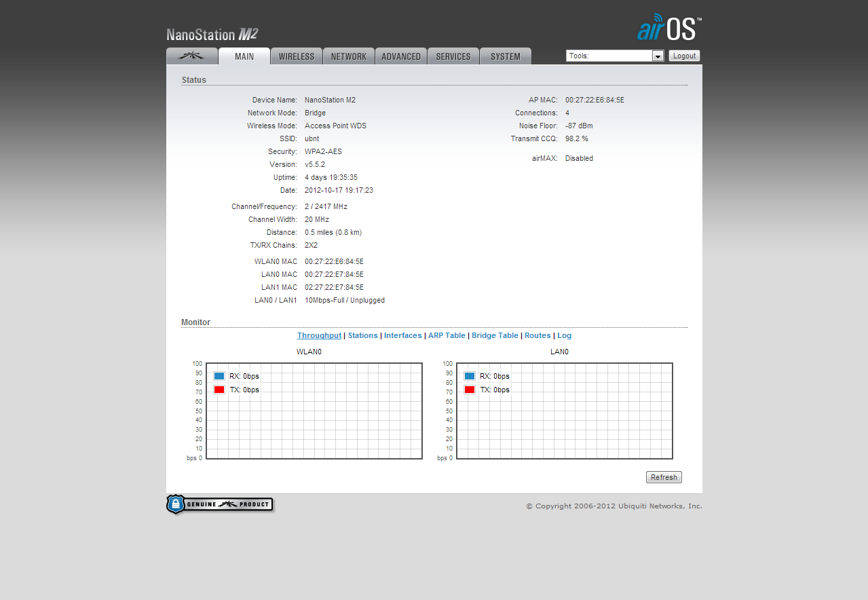Viewport: 868px width, 600px height.
Task: Click the LAN1 MAC value 02:27:22:E7:84:5E
Action: pos(334,287)
